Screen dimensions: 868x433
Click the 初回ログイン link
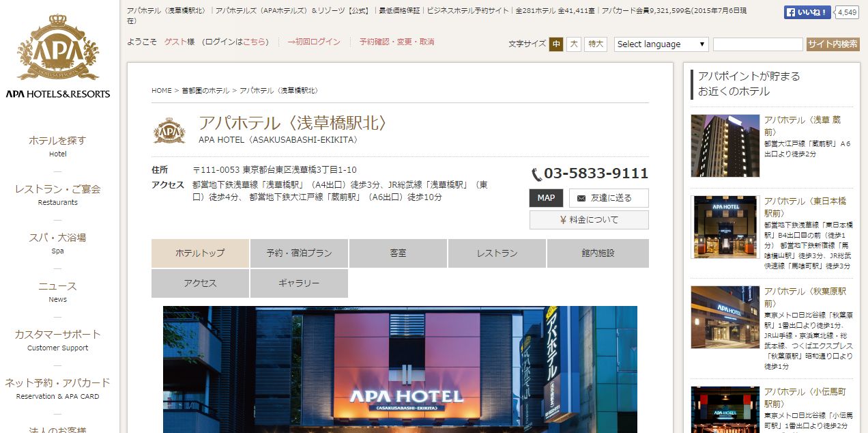(x=314, y=42)
